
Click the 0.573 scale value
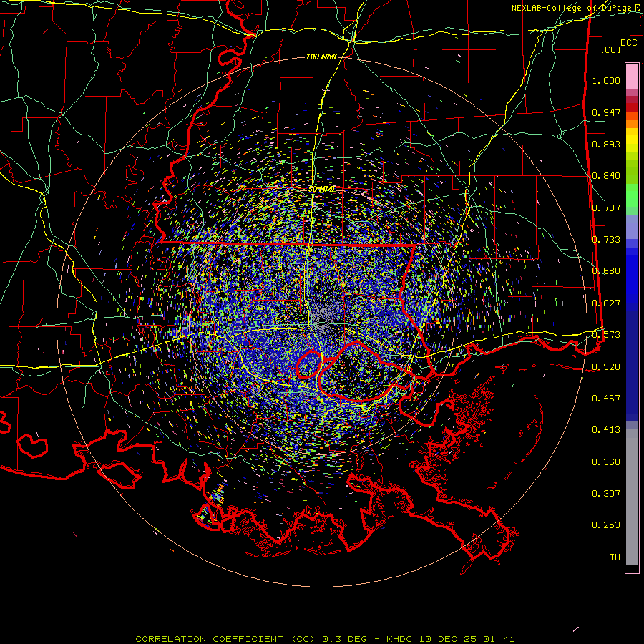[x=606, y=335]
